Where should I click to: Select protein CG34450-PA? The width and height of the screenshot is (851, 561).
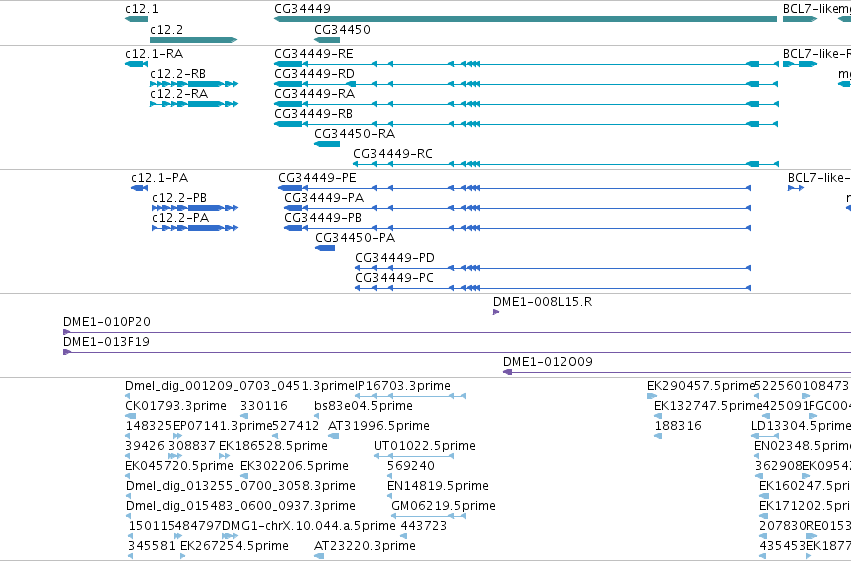(x=325, y=248)
